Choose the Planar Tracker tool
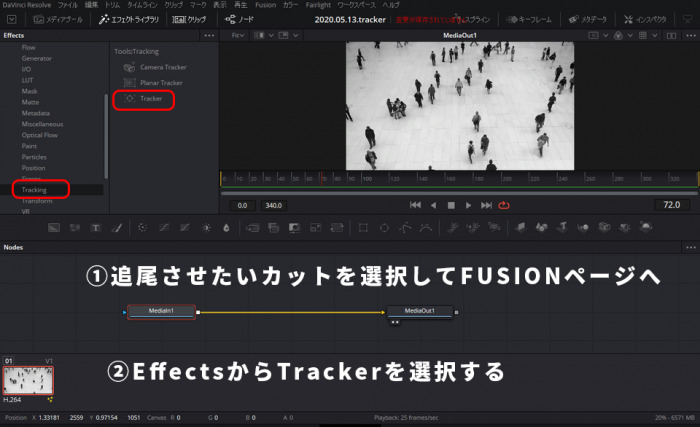The image size is (700, 427). pyautogui.click(x=153, y=83)
